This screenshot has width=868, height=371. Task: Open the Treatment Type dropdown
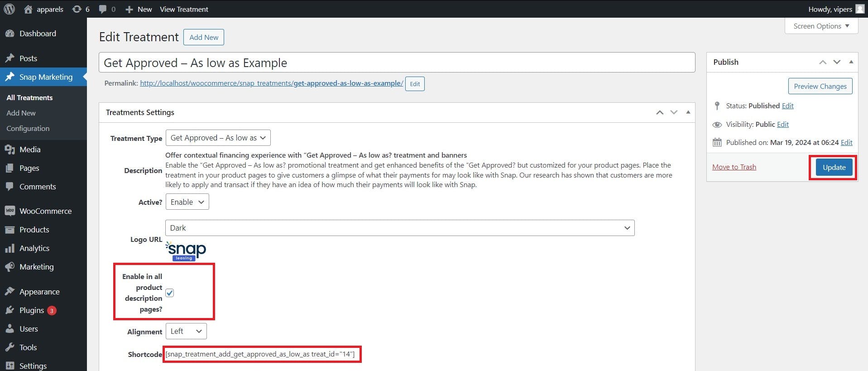[218, 138]
